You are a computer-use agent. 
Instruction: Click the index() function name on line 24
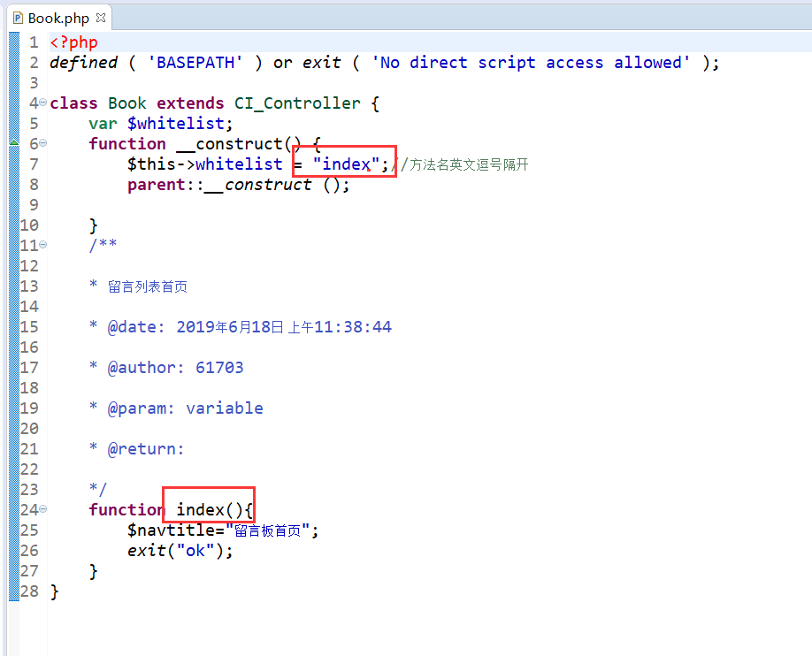click(x=200, y=510)
